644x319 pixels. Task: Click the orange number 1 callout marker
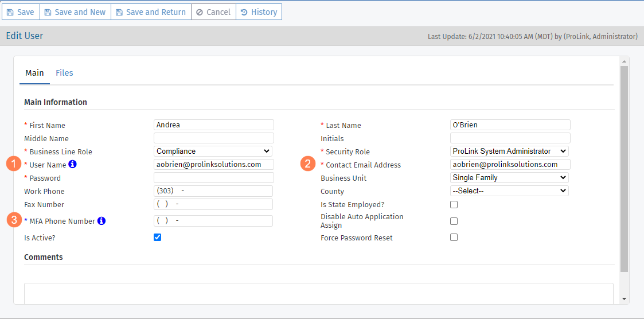[x=14, y=164]
